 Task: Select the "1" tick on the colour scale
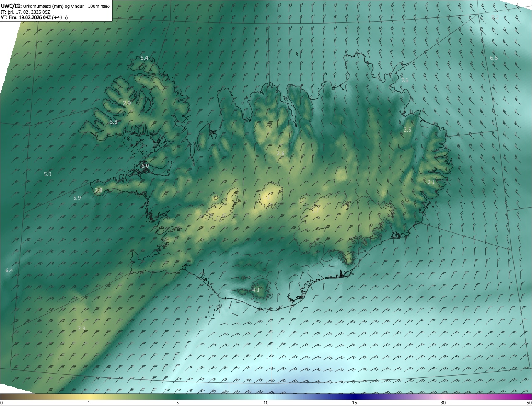tap(89, 403)
